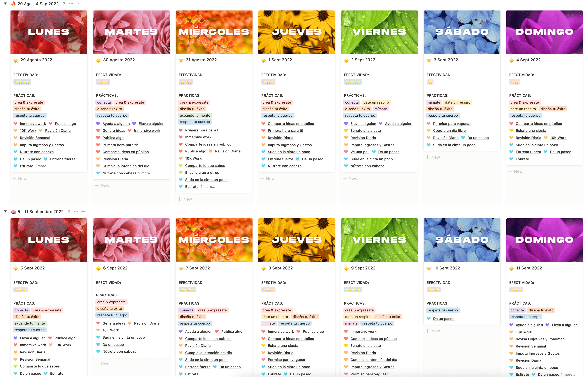Click the fire icon of first week group
The width and height of the screenshot is (588, 377).
point(13,4)
